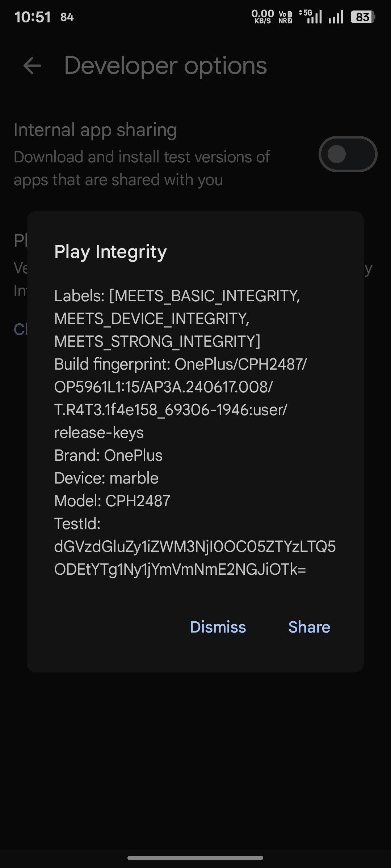Toggle the Internal app sharing switch

[348, 154]
